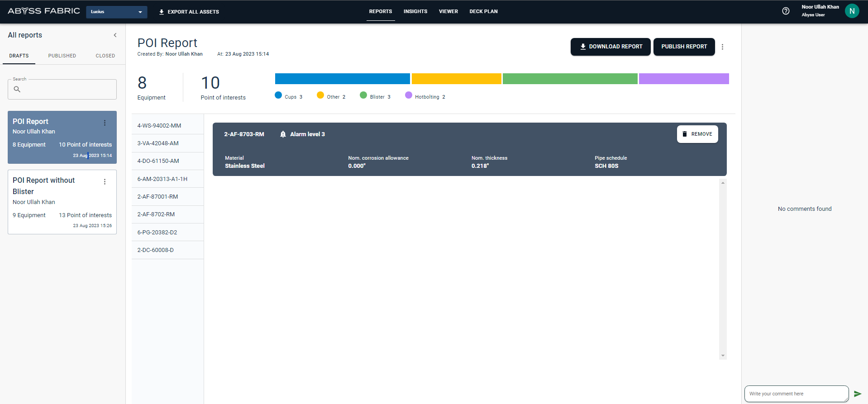Open the user avatar N menu
This screenshot has height=404, width=868.
[852, 11]
